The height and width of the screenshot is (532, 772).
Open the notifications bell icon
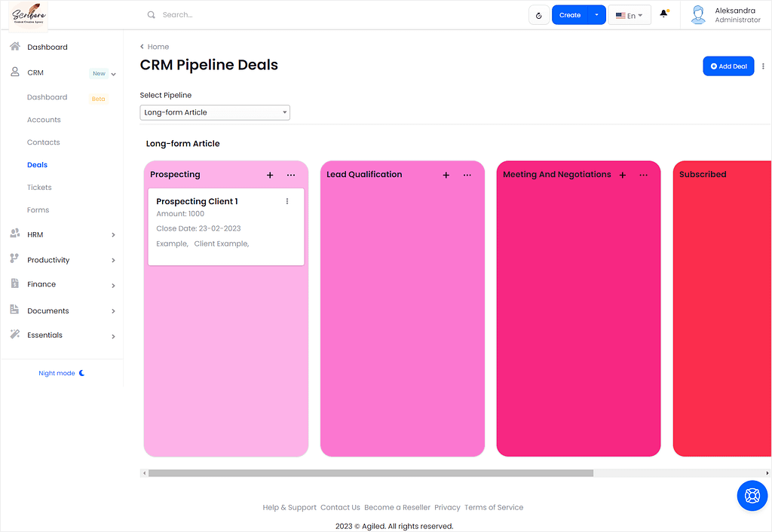pos(663,14)
